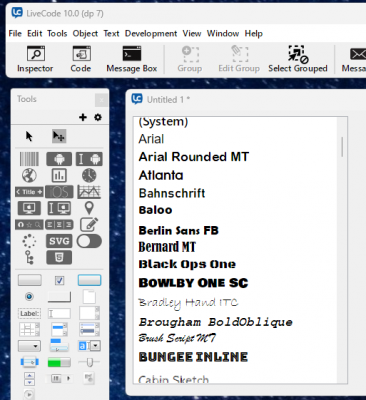Open the Object menu
Viewport: 366px width, 400px height.
pyautogui.click(x=85, y=34)
